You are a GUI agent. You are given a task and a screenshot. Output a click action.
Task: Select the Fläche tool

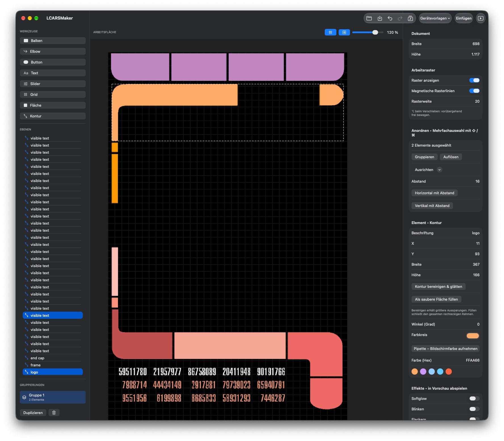[53, 105]
